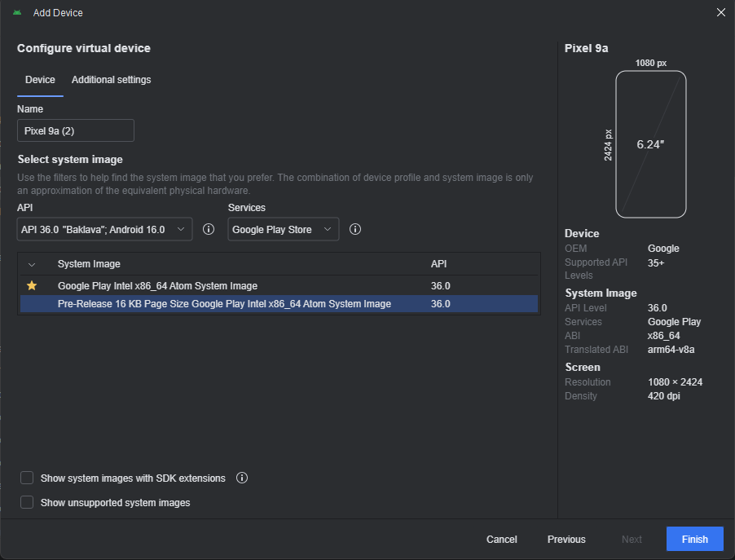735x560 pixels.
Task: Open the API level dropdown
Action: coord(104,230)
